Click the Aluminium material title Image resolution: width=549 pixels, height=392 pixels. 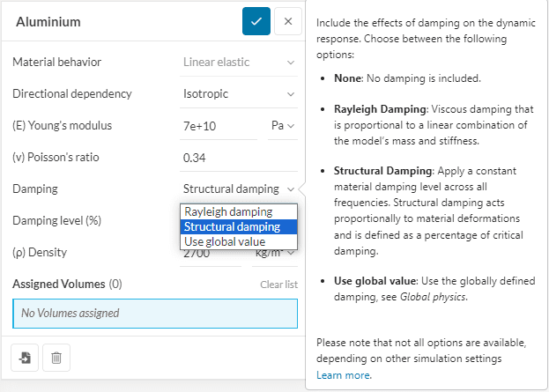click(48, 21)
